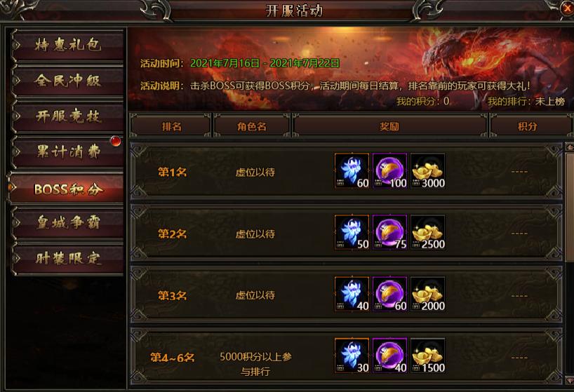Viewport: 574px width, 392px height.
Task: Click the blue crystal reward showing 40
Action: pyautogui.click(x=352, y=294)
